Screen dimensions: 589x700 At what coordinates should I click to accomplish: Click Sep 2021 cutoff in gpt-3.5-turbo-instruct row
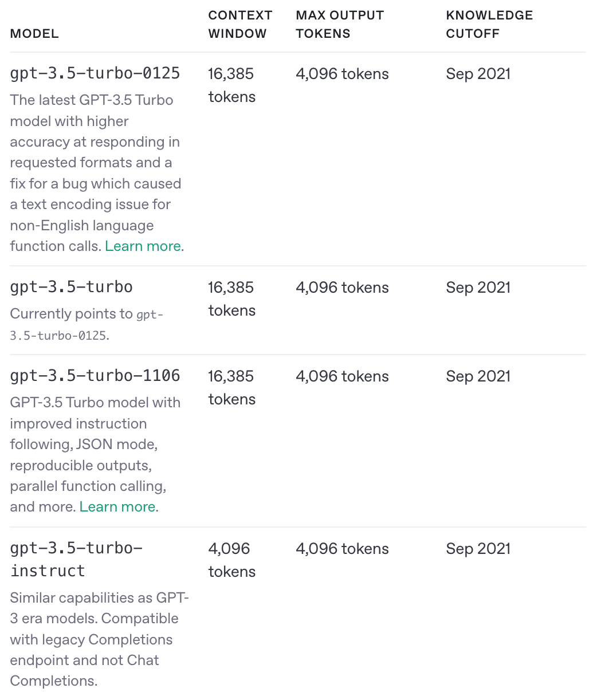click(x=478, y=549)
